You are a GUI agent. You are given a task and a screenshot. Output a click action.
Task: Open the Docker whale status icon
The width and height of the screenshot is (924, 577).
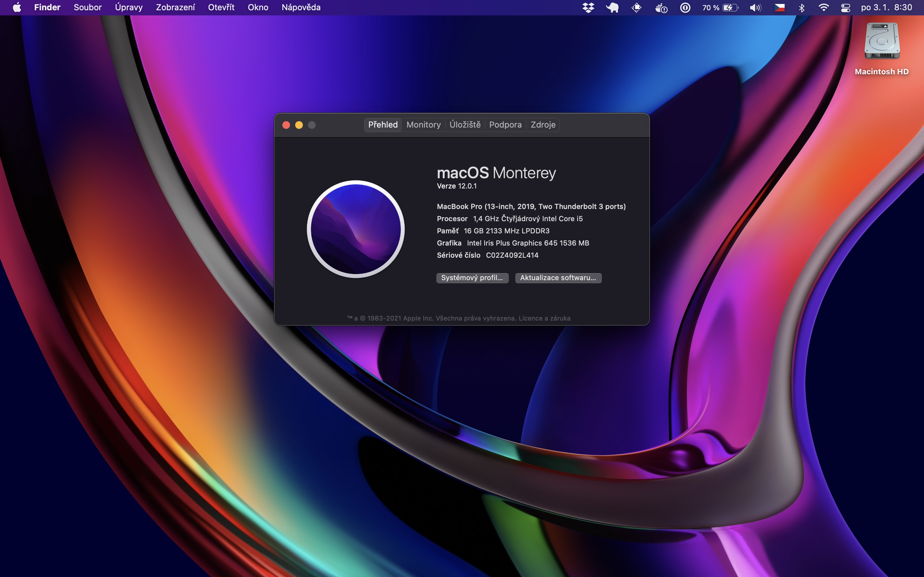point(661,8)
